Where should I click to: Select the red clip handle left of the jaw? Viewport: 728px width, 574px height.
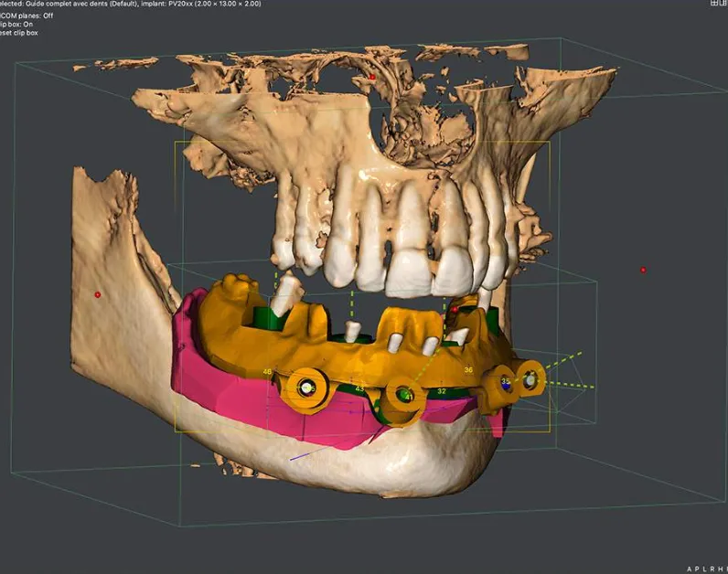pyautogui.click(x=97, y=294)
